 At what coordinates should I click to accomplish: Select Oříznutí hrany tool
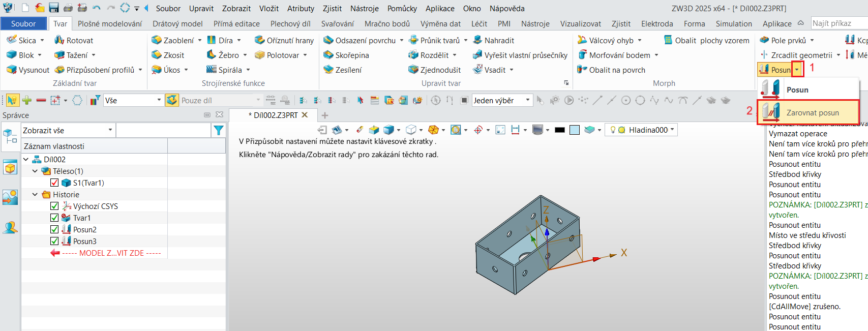(x=284, y=40)
